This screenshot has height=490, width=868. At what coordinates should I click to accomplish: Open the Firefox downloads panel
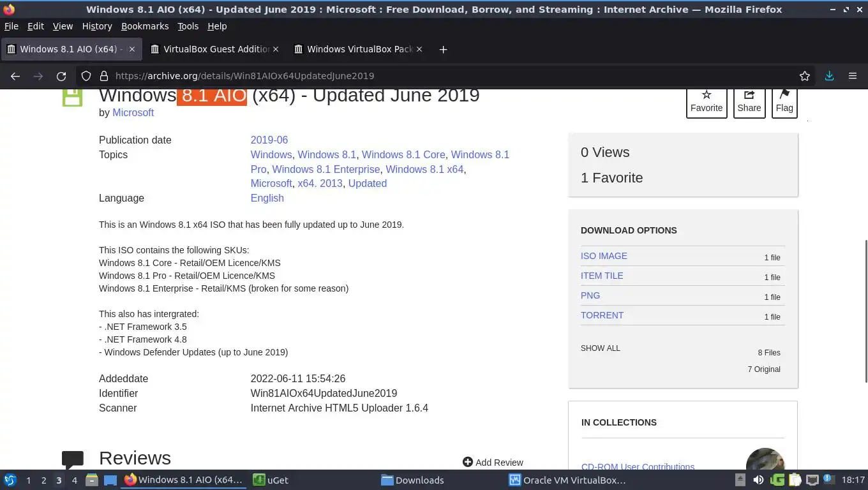tap(829, 76)
